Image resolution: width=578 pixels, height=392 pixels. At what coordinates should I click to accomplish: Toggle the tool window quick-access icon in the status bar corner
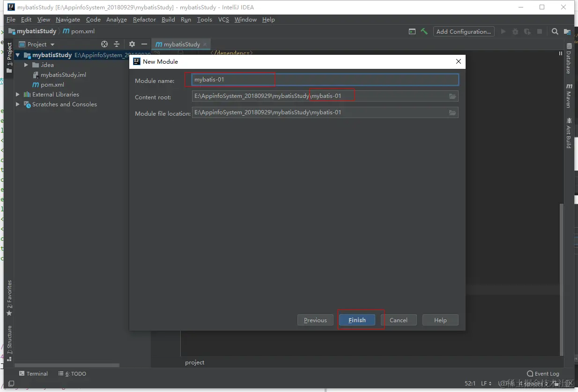point(11,384)
